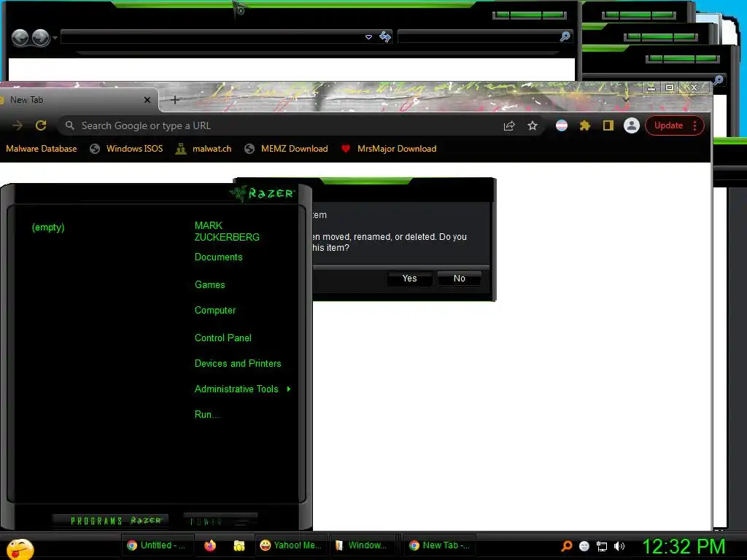Viewport: 747px width, 560px height.
Task: Open the Chrome profile avatar
Action: tap(631, 125)
